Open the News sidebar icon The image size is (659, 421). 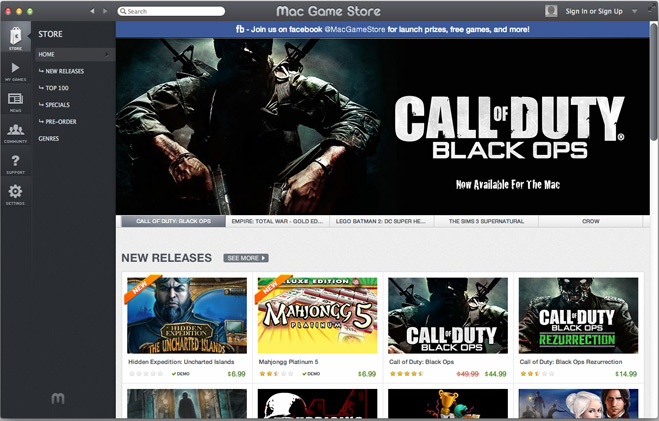click(x=16, y=102)
